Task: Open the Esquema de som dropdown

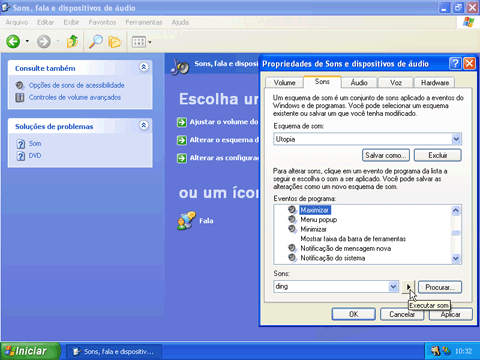Action: pyautogui.click(x=456, y=139)
